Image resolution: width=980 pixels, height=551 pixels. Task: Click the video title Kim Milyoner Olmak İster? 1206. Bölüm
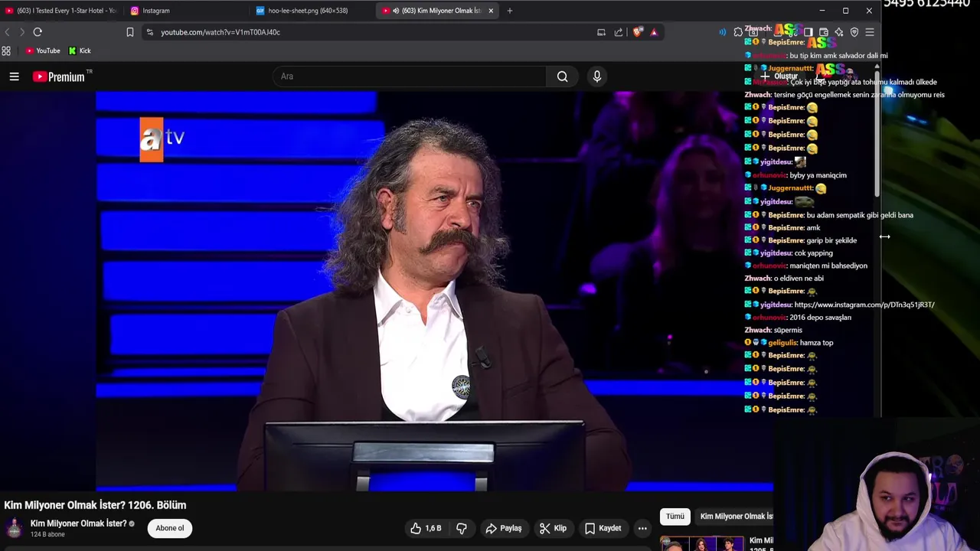pyautogui.click(x=95, y=505)
